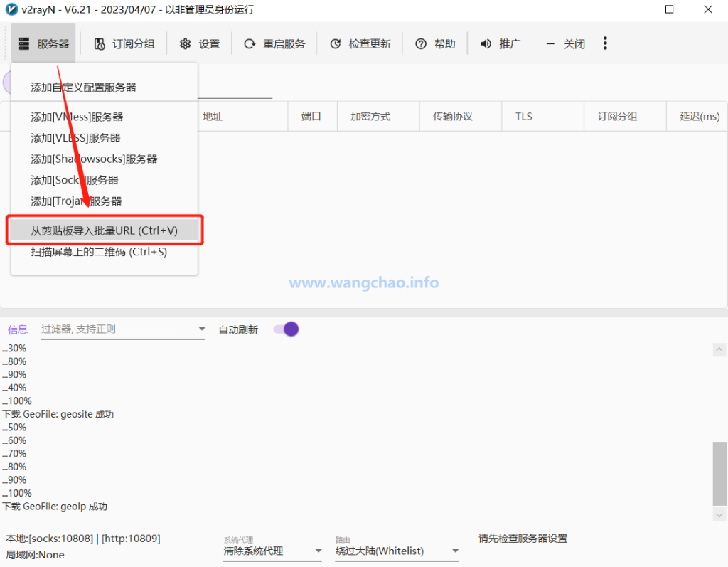Image resolution: width=728 pixels, height=567 pixels.
Task: Click the 帮助 toolbar label
Action: coord(444,43)
